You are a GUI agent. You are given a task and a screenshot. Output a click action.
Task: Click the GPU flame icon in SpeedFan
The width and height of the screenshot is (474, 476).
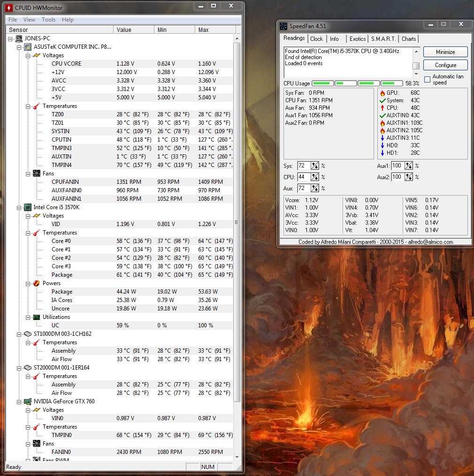point(382,93)
